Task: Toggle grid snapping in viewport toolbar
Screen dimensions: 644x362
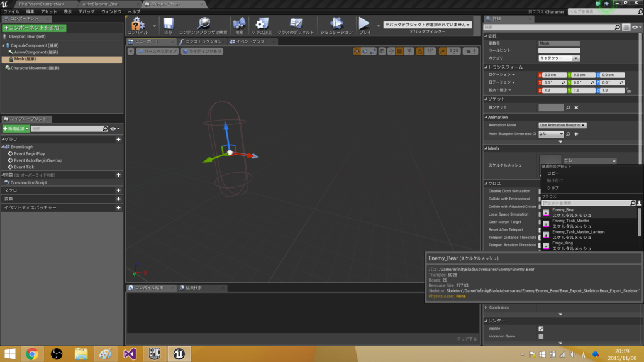Action: pyautogui.click(x=399, y=52)
